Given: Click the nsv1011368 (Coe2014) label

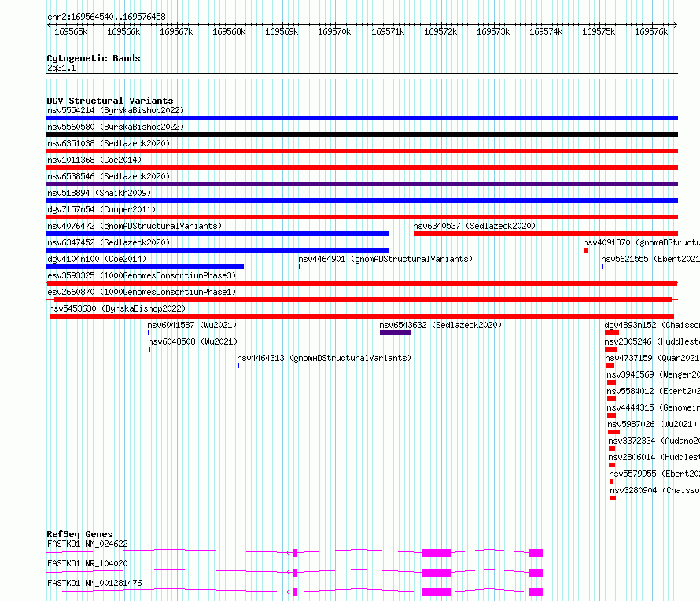Looking at the screenshot, I should [94, 160].
